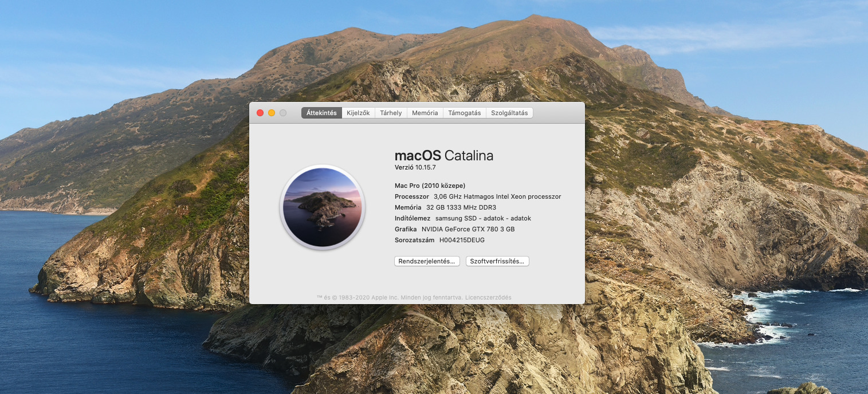Click the Mac Pro (2010 közepe) text
The width and height of the screenshot is (868, 394).
click(x=430, y=186)
